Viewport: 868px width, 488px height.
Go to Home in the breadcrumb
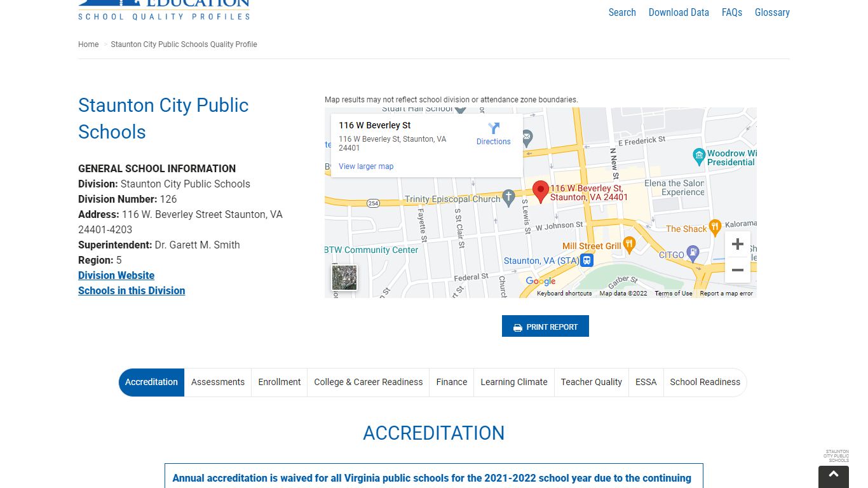pos(88,44)
